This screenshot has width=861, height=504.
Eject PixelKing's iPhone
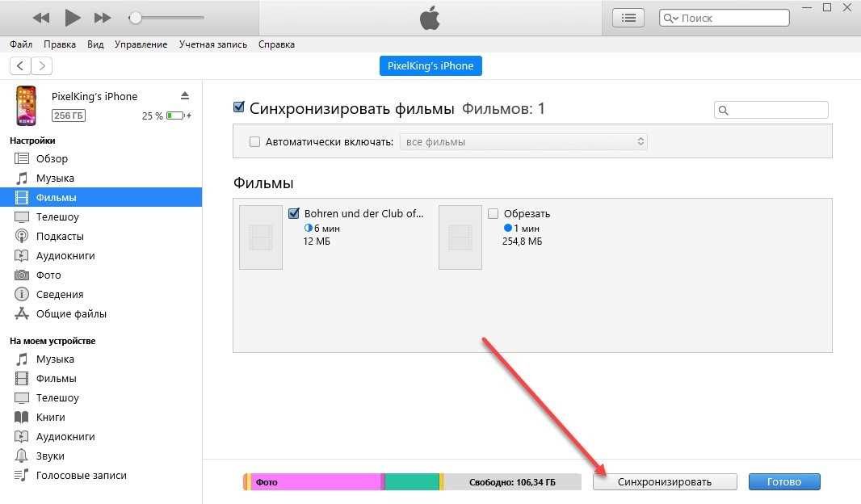(185, 96)
